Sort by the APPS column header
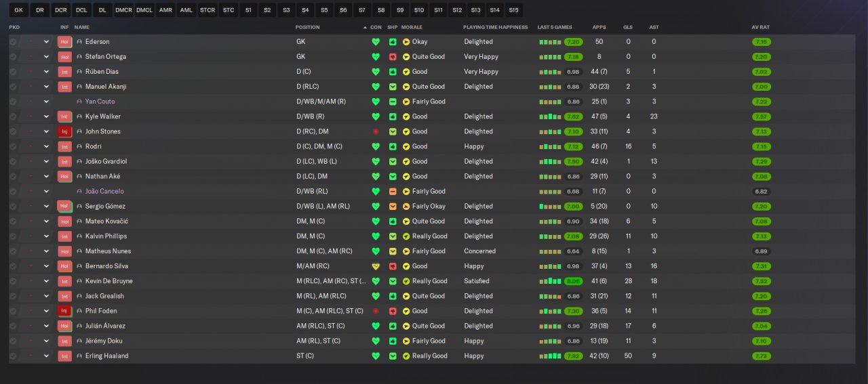Screen dimensions: 868x384 (x=599, y=28)
